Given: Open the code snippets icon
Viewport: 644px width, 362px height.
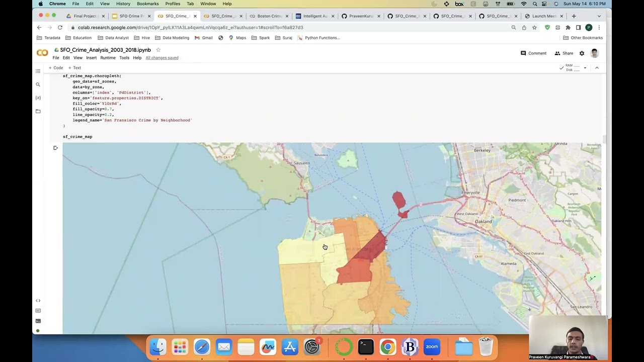Looking at the screenshot, I should pyautogui.click(x=38, y=301).
